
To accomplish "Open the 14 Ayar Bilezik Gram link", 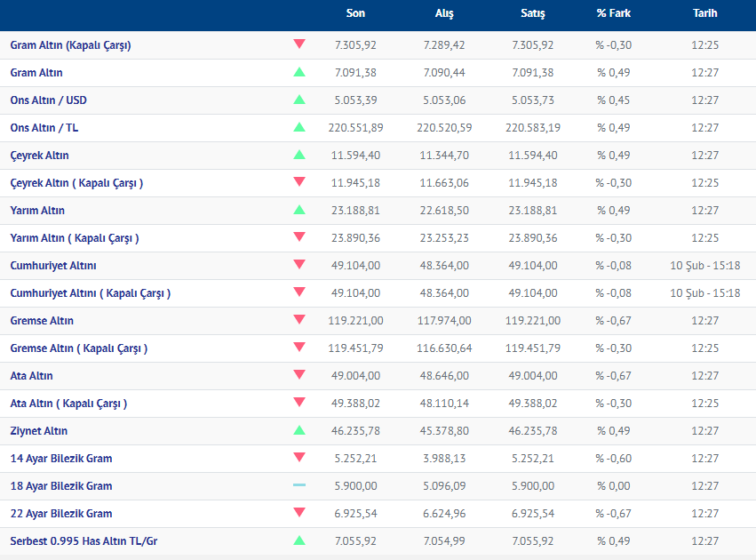I will 61,459.
